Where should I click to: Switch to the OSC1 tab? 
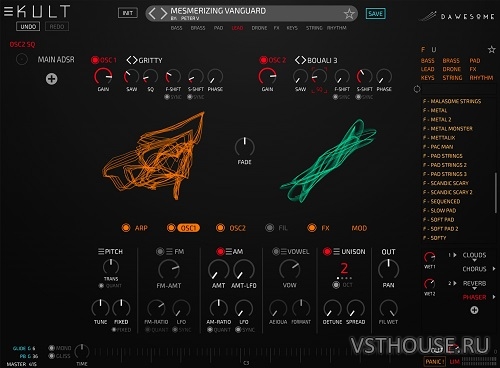tap(188, 228)
